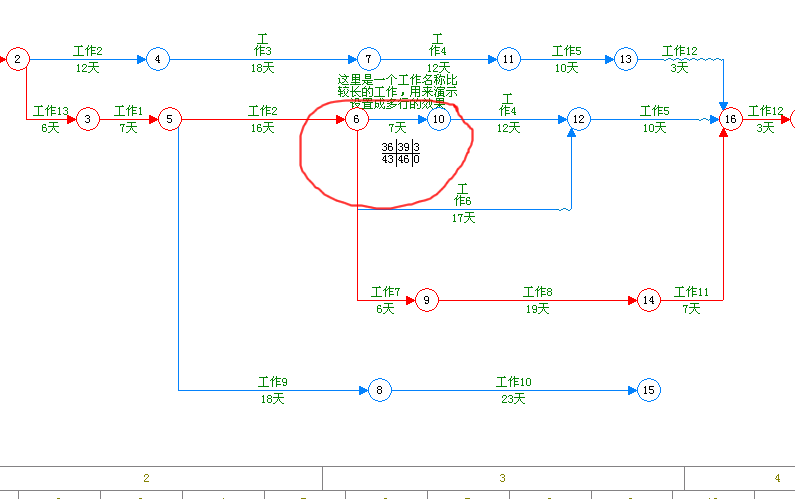Screen dimensions: 795x499
Task: Select 工作4 label between nodes 7 and 11
Action: click(438, 45)
